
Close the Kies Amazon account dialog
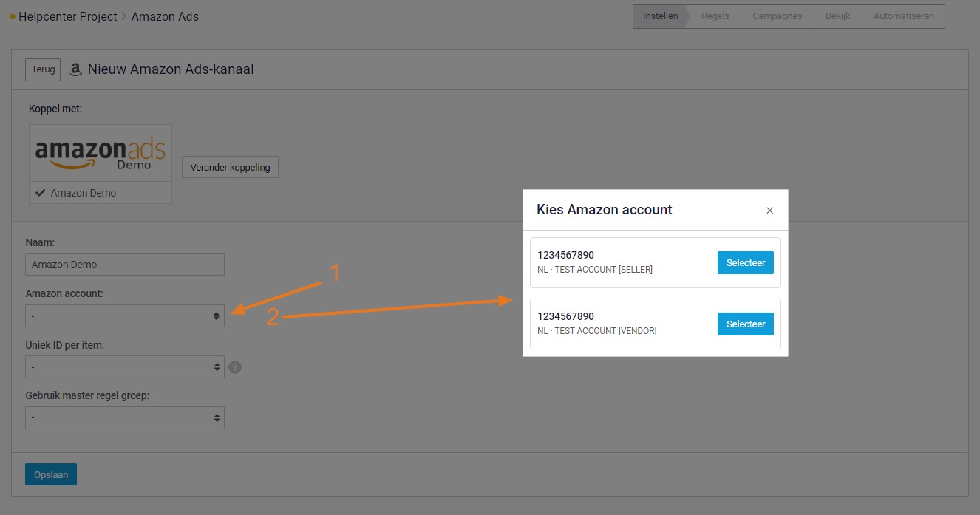[769, 211]
